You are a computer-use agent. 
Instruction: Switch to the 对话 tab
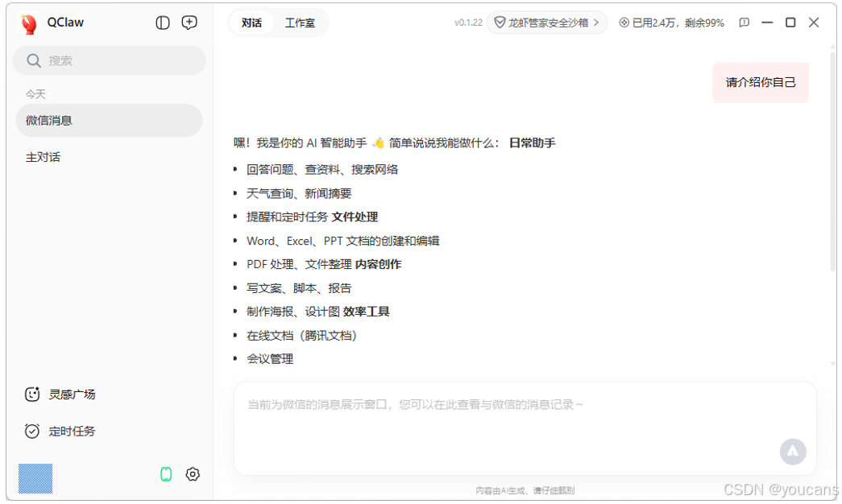click(251, 23)
